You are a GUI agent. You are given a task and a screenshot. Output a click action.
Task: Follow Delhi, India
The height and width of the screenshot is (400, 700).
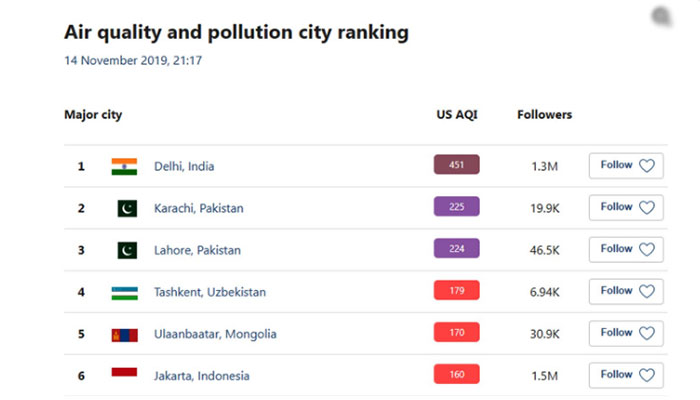626,166
